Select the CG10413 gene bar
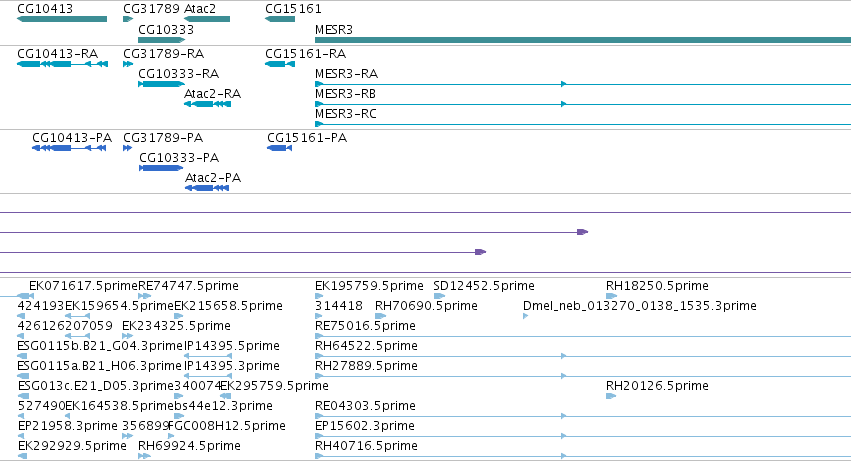The height and width of the screenshot is (461, 851). pyautogui.click(x=62, y=19)
